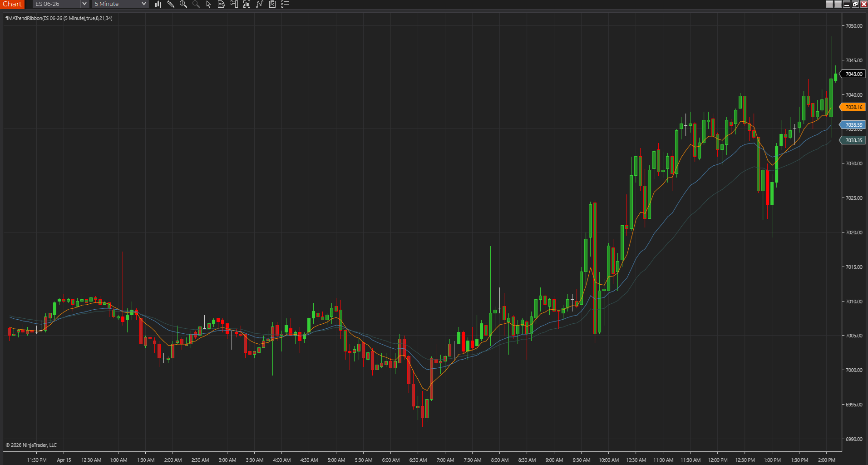Image resolution: width=868 pixels, height=465 pixels.
Task: Click the 9:30 AM timestamp on time axis
Action: click(x=581, y=460)
